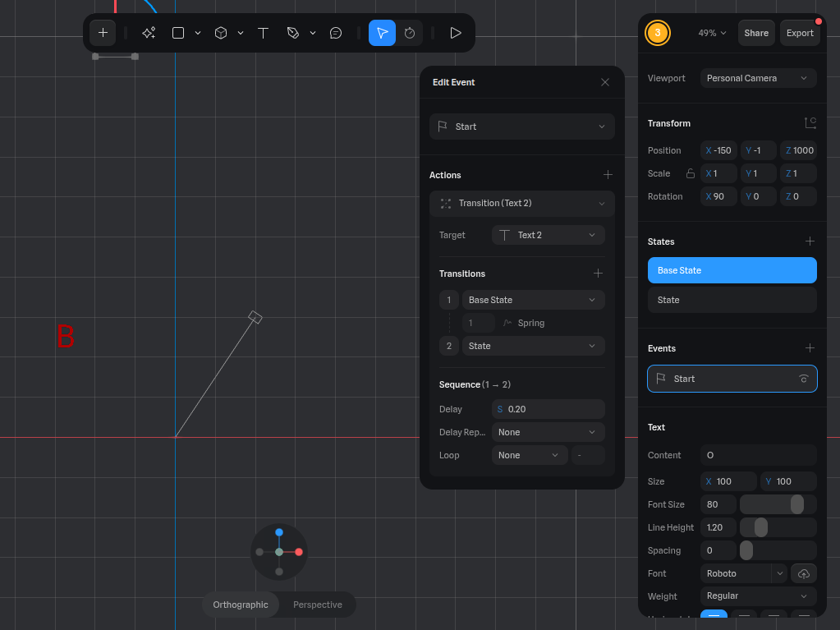Switch to Perspective view
This screenshot has height=630, width=840.
[318, 605]
